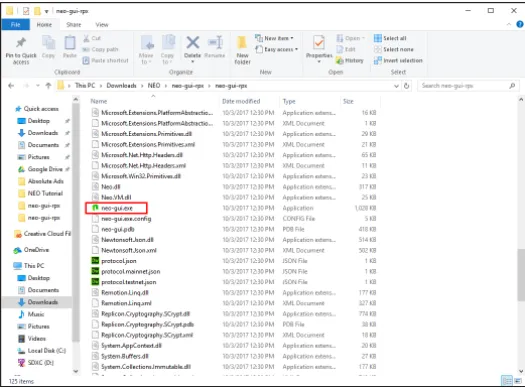Viewport: 525px width, 388px height.
Task: Click Copy path in Clipboard group
Action: pyautogui.click(x=100, y=49)
